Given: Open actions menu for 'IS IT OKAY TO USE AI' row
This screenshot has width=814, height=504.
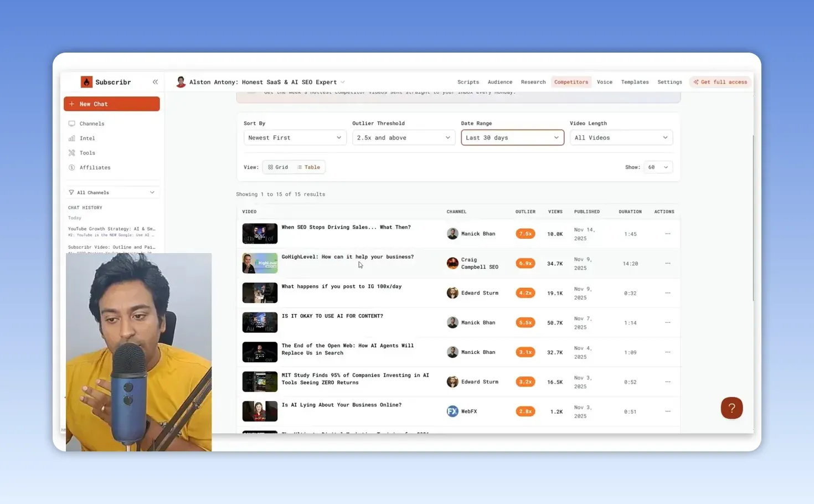Looking at the screenshot, I should click(668, 322).
